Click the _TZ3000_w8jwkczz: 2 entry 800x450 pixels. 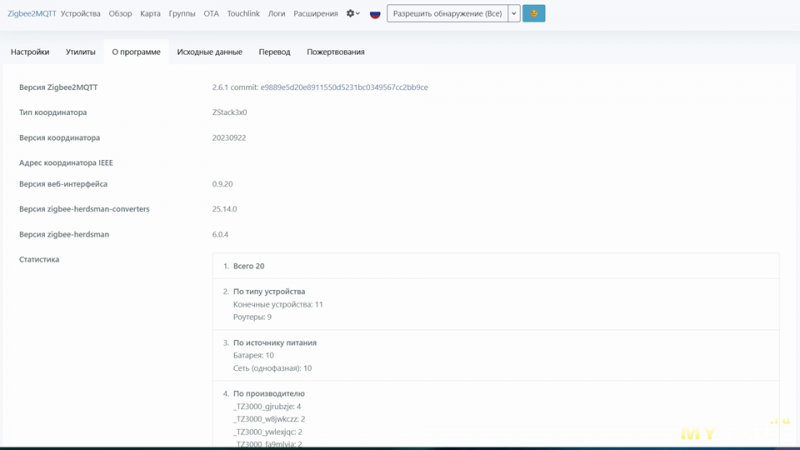point(269,419)
